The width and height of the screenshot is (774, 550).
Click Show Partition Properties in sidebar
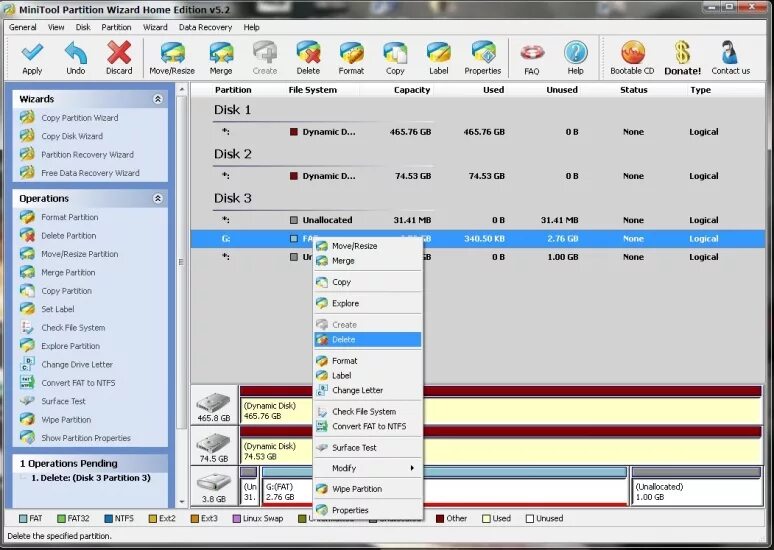coord(86,438)
